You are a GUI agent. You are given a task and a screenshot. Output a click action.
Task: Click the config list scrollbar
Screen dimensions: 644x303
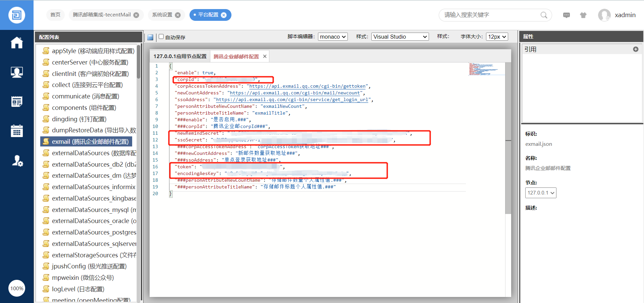click(x=139, y=62)
